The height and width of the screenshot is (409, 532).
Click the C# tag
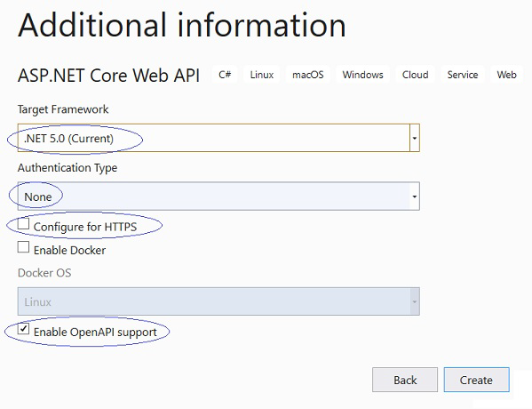pos(225,75)
